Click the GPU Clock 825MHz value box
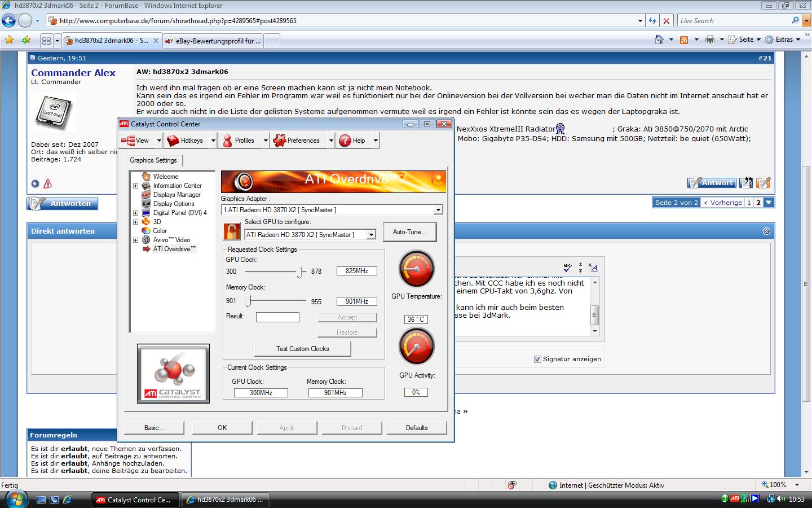The height and width of the screenshot is (508, 812). 357,271
